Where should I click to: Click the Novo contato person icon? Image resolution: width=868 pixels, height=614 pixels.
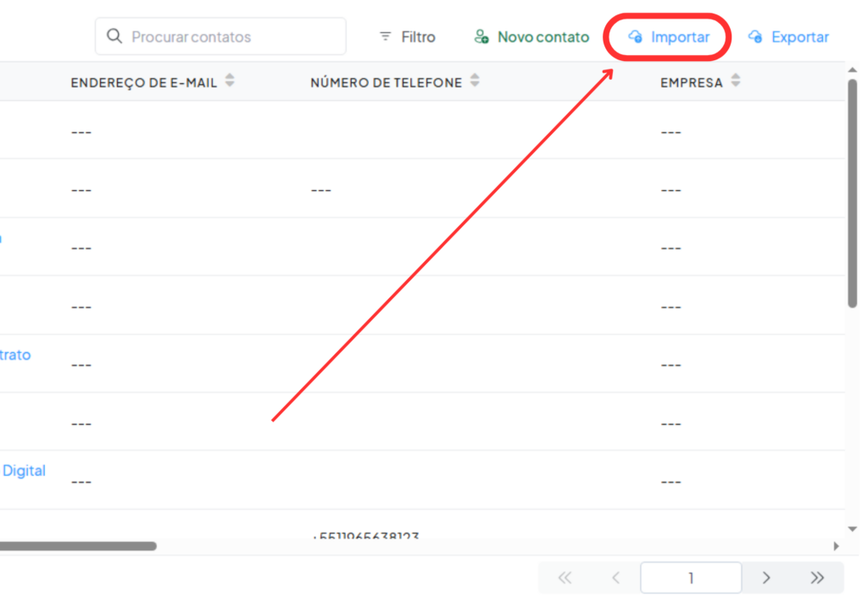[481, 36]
